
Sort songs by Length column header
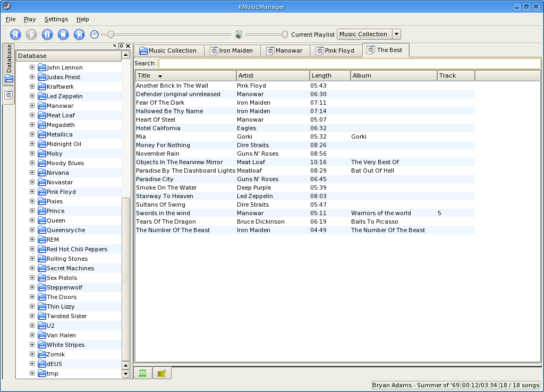click(x=329, y=75)
